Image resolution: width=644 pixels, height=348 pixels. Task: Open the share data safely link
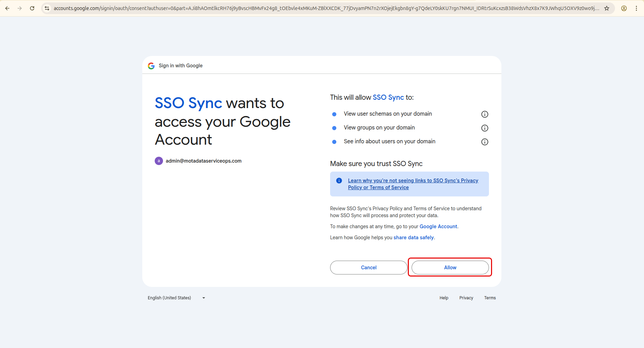413,238
